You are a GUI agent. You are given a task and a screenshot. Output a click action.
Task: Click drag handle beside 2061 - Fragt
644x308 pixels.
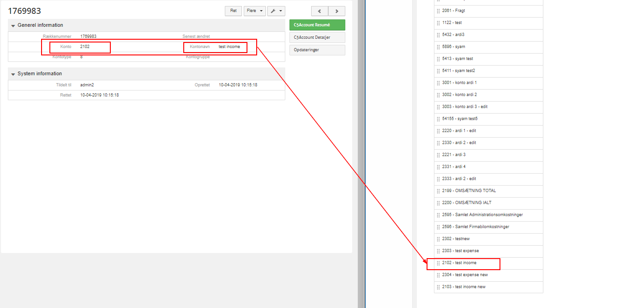click(x=438, y=11)
